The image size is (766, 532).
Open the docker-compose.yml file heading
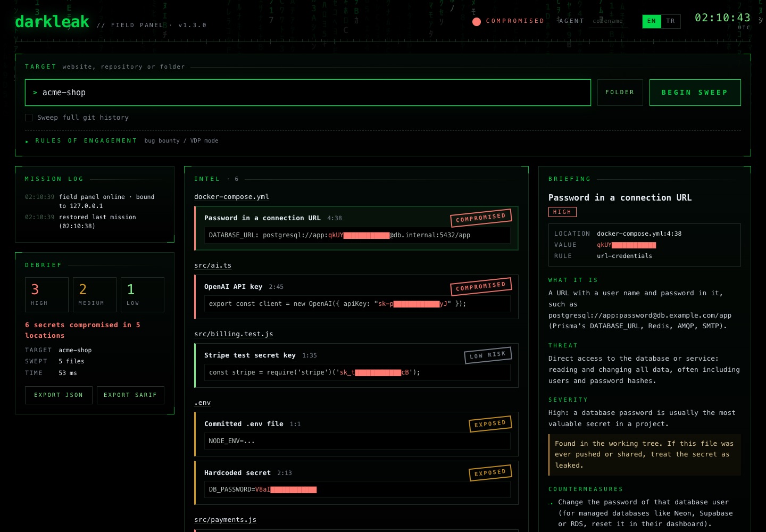tap(231, 197)
